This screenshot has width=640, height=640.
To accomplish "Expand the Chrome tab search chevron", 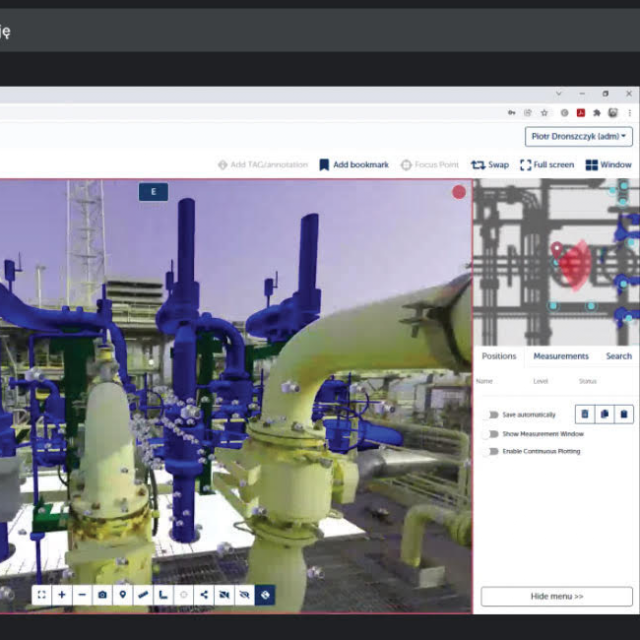I will tap(558, 94).
